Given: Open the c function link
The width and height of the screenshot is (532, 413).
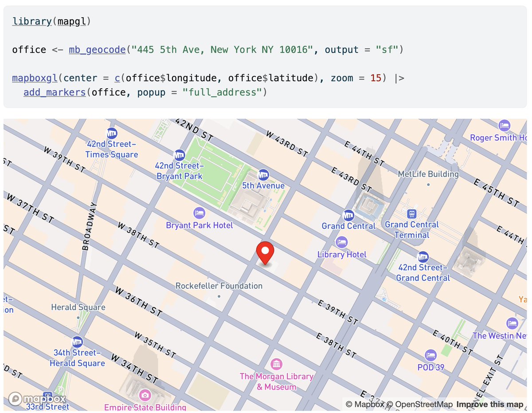Looking at the screenshot, I should click(117, 78).
